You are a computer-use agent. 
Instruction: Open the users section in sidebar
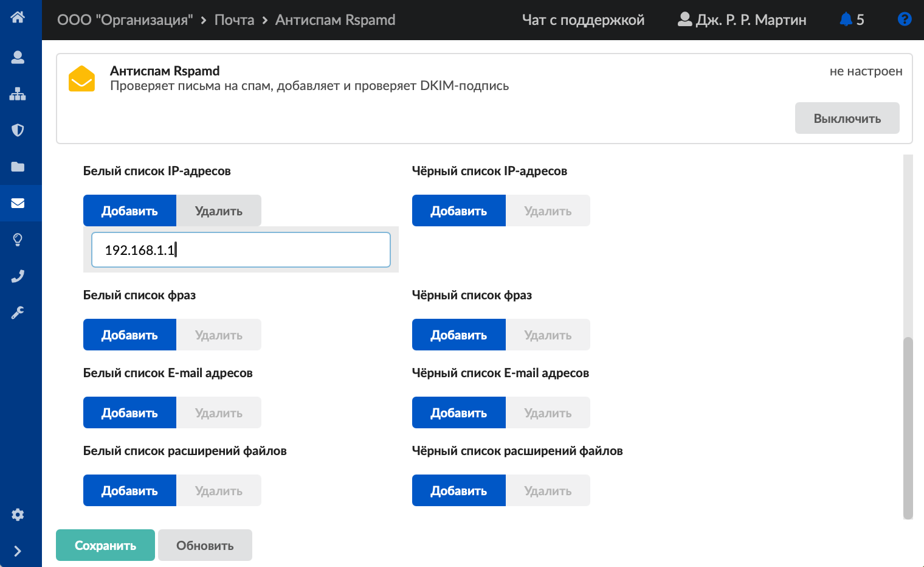point(18,57)
